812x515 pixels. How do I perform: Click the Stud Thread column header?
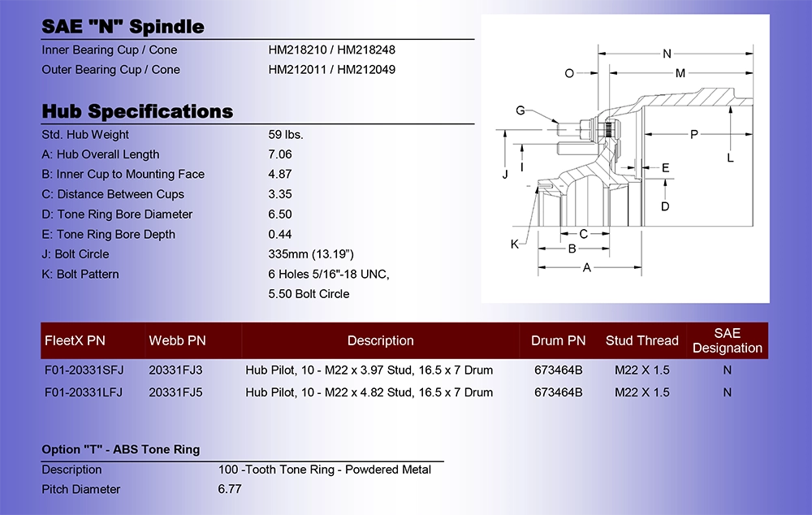pyautogui.click(x=642, y=340)
